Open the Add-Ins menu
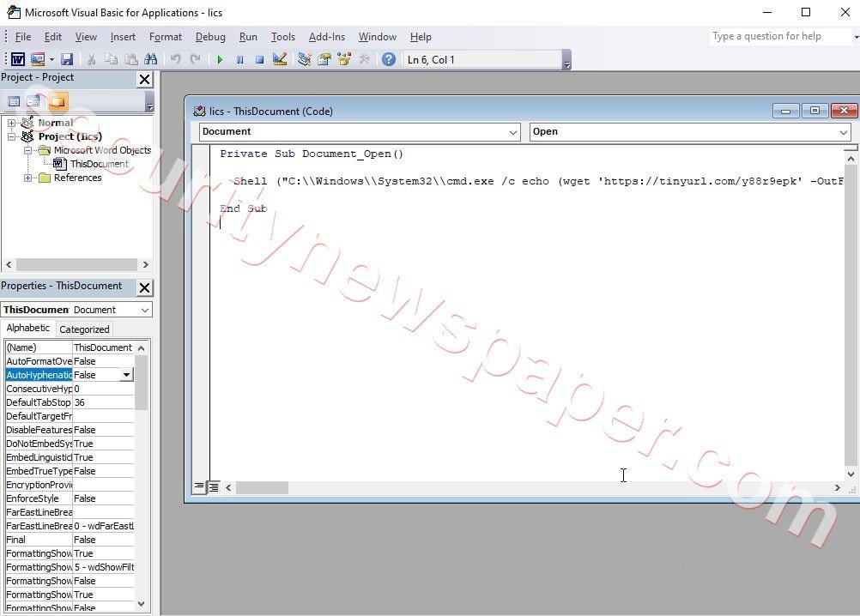 tap(327, 37)
